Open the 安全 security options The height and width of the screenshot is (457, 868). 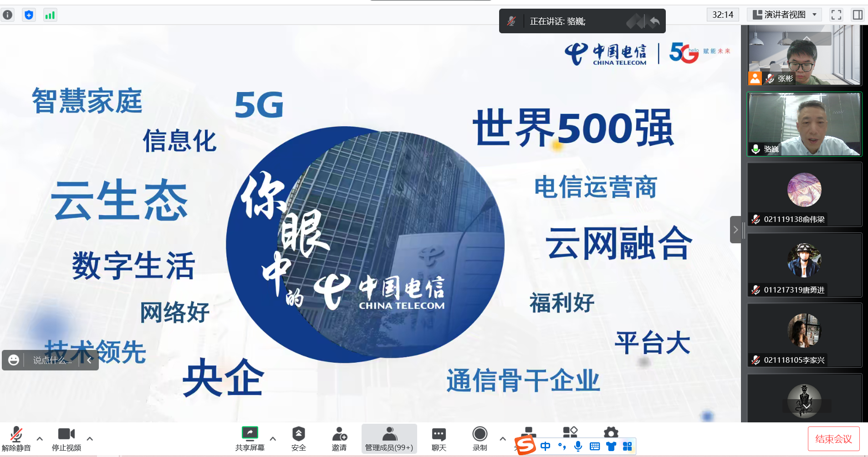(x=299, y=439)
